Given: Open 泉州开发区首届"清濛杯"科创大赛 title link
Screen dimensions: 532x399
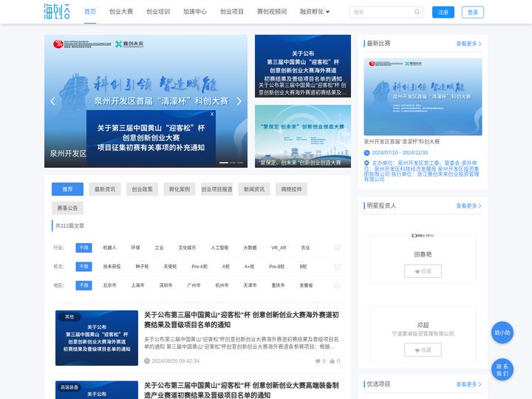Looking at the screenshot, I should [x=402, y=142].
